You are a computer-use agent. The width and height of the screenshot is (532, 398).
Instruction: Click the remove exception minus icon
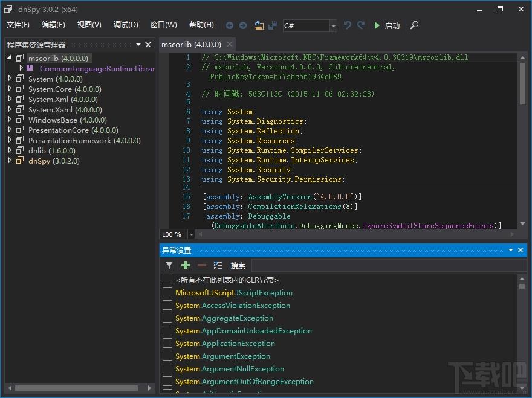201,265
